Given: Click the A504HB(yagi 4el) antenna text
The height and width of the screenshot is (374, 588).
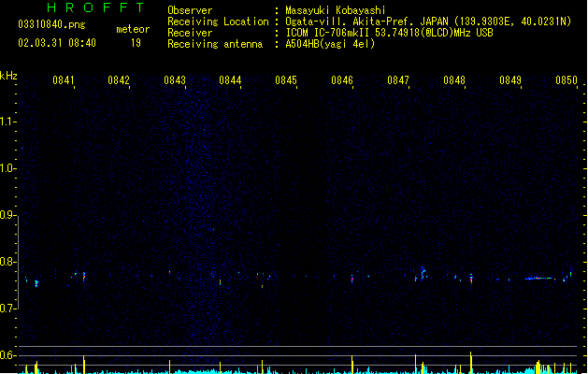Looking at the screenshot, I should click(330, 44).
